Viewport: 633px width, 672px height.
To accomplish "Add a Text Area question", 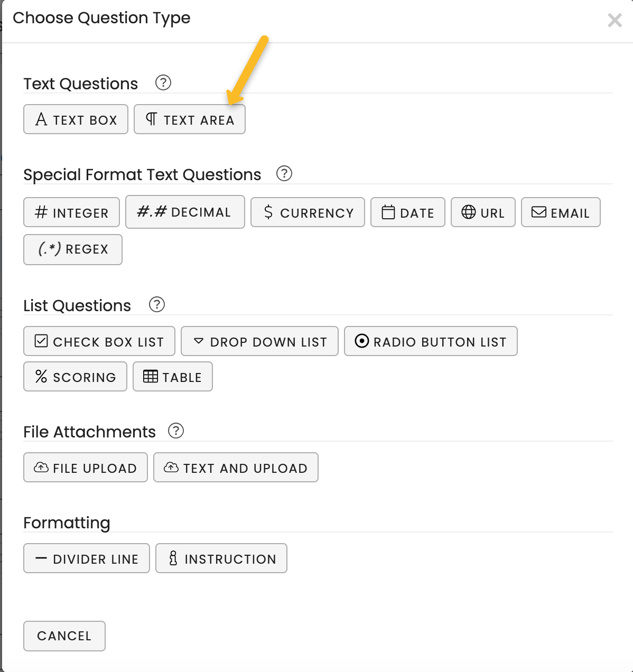I will [x=189, y=119].
